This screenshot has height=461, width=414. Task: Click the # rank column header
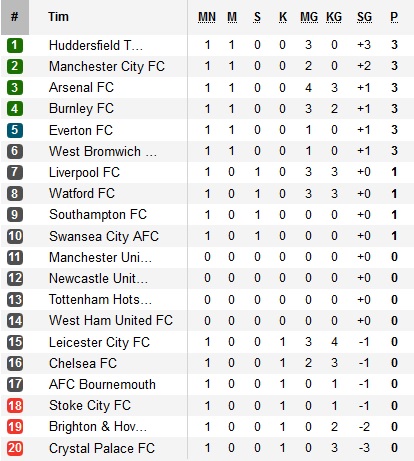(x=15, y=17)
